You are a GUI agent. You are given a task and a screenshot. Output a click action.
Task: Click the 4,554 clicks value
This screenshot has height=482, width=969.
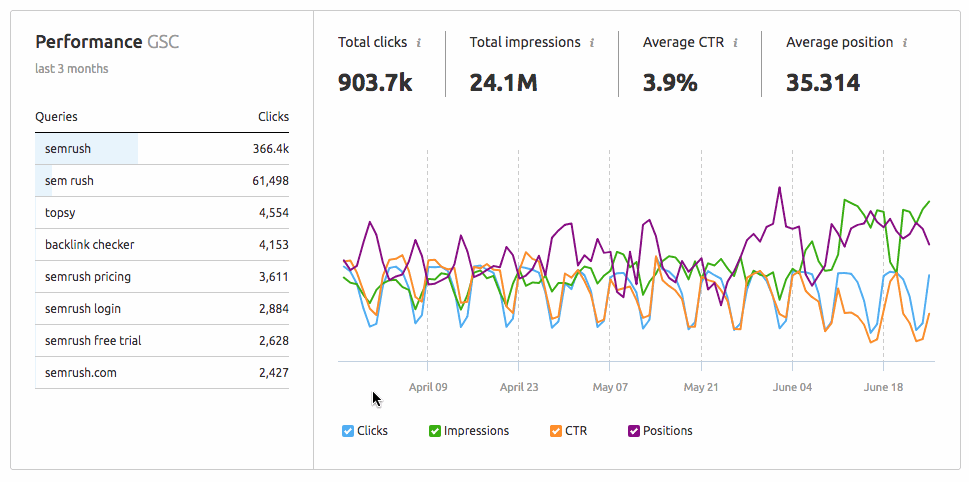pos(274,213)
